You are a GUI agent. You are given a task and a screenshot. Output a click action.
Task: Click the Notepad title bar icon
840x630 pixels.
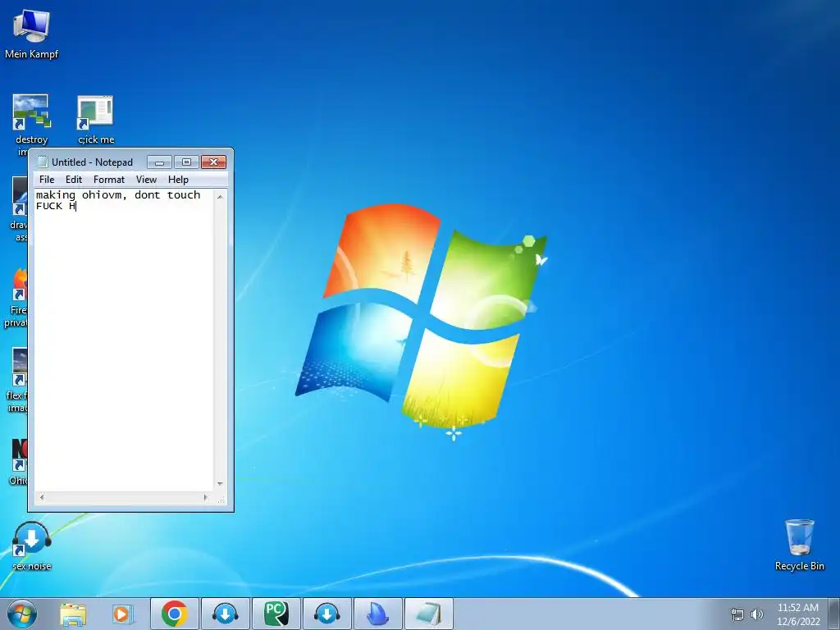pos(43,162)
